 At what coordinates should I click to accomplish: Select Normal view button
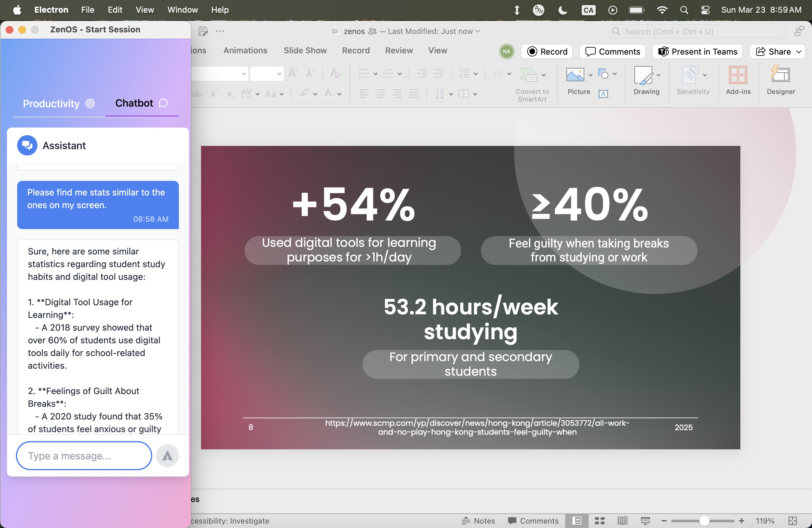point(577,520)
